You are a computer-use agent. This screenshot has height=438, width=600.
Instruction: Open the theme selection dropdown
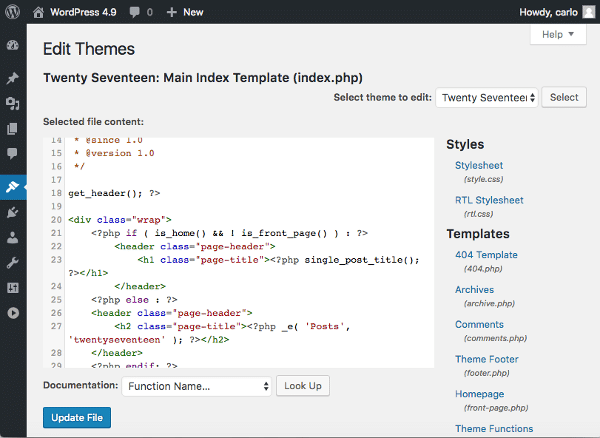pos(487,97)
